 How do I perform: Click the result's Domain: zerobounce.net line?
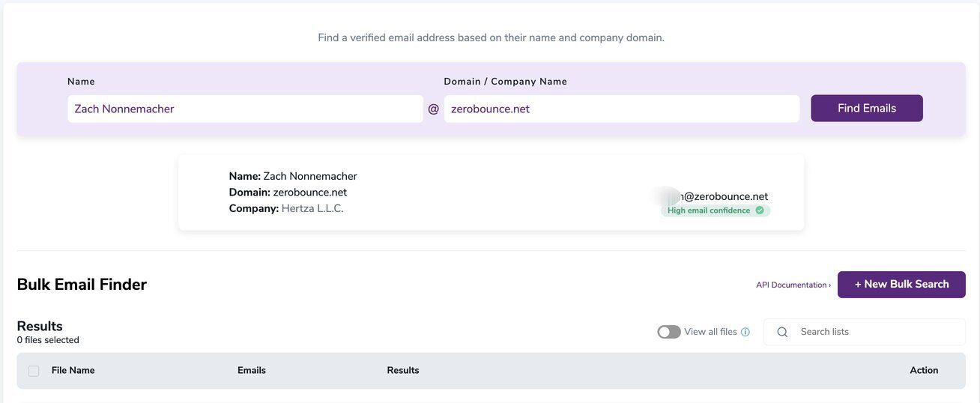288,193
